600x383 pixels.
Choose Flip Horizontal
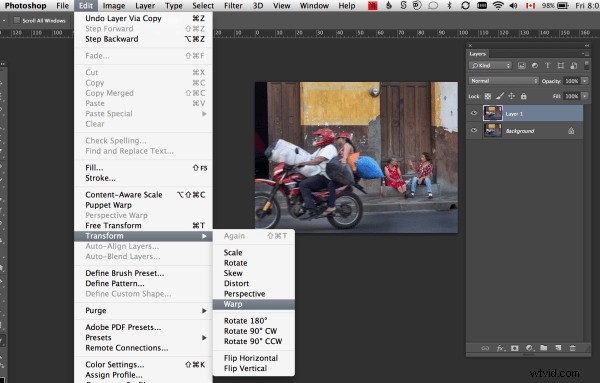[x=254, y=358]
